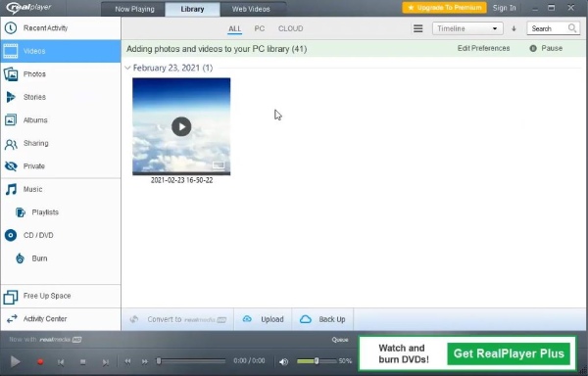Open the Timeline sort dropdown
This screenshot has width=588, height=376.
point(467,28)
